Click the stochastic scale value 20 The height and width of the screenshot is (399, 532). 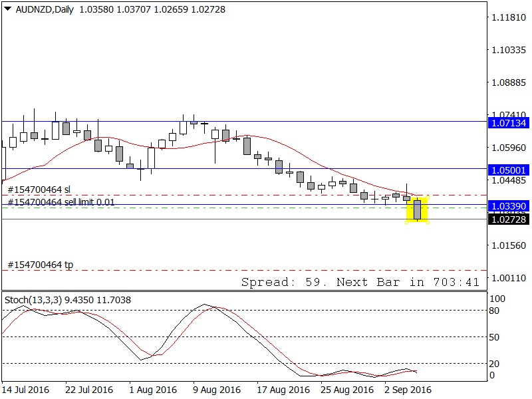pos(494,363)
